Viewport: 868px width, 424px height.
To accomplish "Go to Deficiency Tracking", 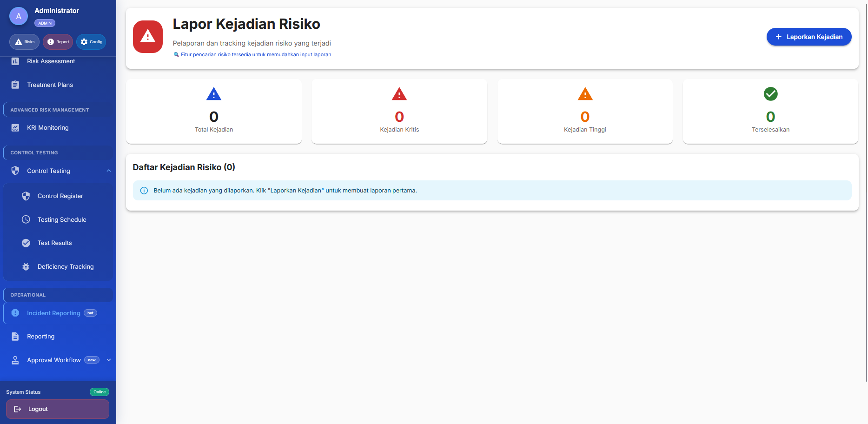I will (65, 267).
